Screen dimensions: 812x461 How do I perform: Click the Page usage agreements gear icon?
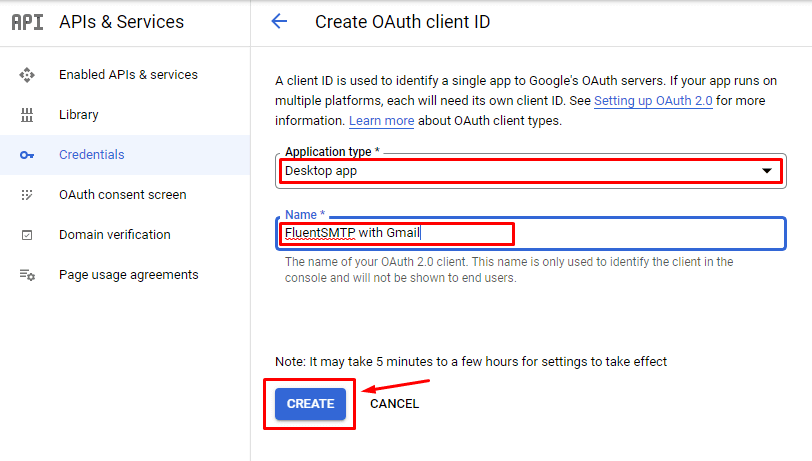[x=27, y=275]
